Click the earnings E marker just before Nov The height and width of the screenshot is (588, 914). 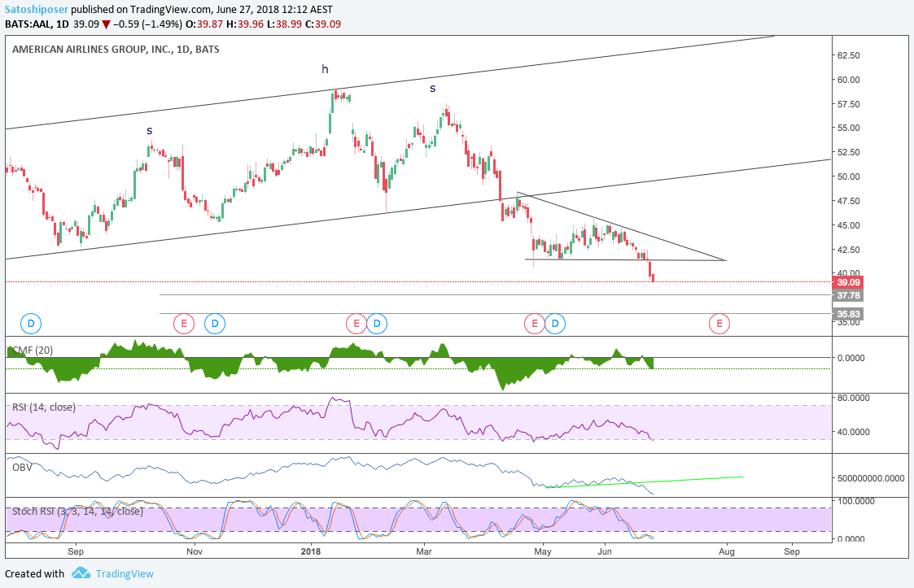pos(184,324)
